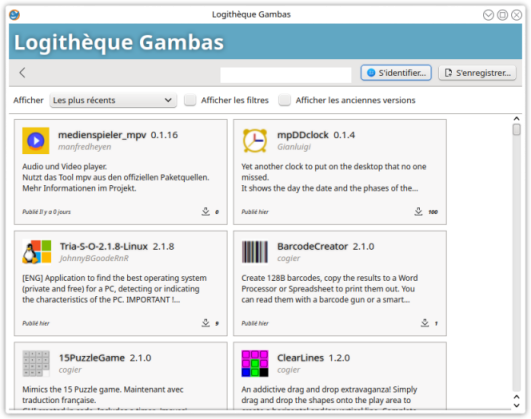Click cogier under BarcodeCreator
This screenshot has height=419, width=531.
click(x=289, y=258)
